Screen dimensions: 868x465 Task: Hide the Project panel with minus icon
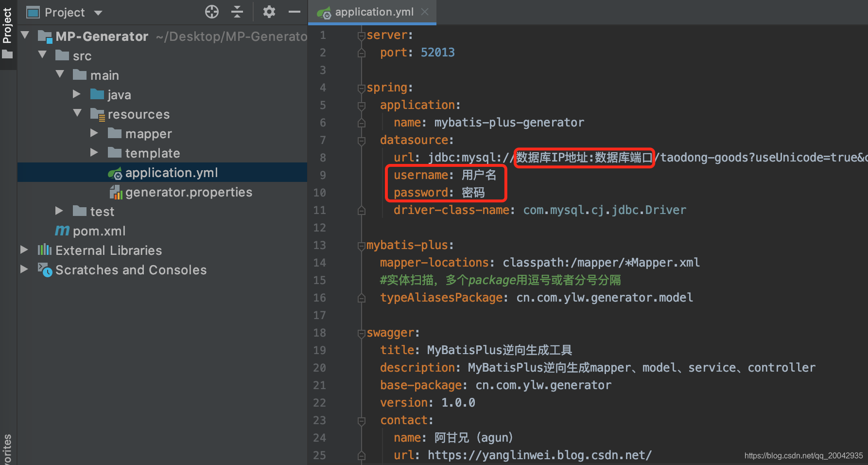[295, 12]
